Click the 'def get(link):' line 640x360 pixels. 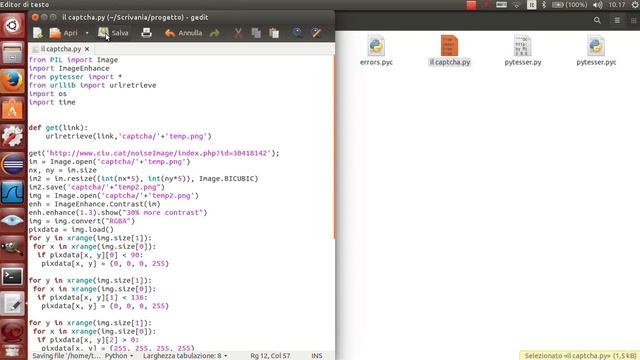tap(58, 128)
